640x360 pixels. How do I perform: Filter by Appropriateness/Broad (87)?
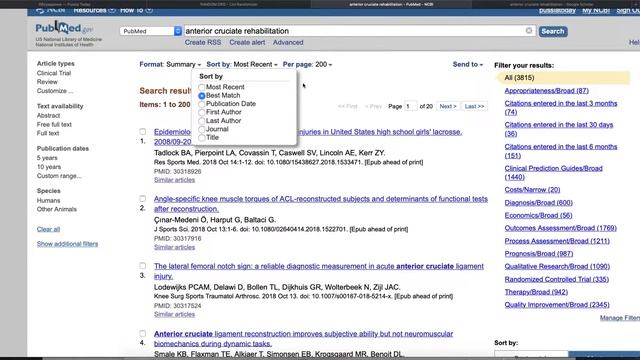[547, 91]
